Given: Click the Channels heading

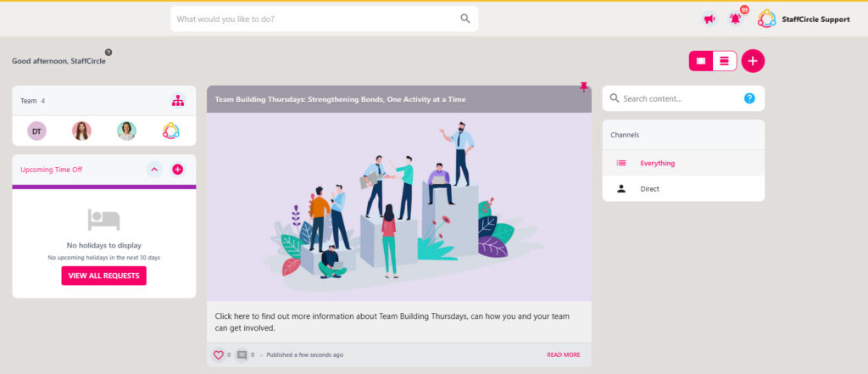Looking at the screenshot, I should pos(625,135).
